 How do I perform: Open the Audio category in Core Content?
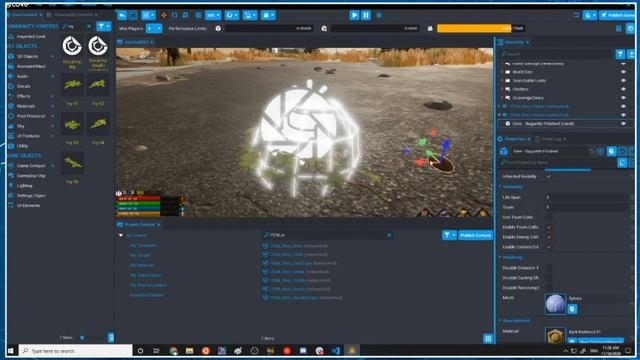pos(22,76)
